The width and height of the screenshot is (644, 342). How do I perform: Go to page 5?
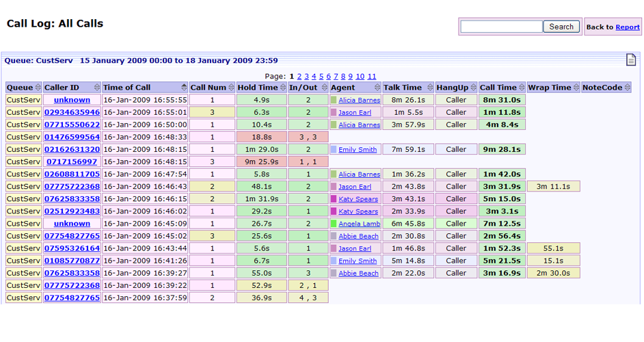click(x=321, y=77)
